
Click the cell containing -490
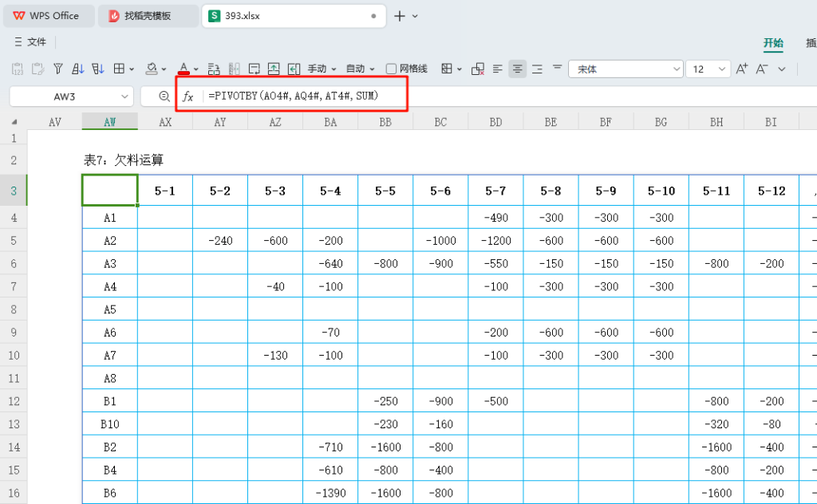[x=495, y=218]
